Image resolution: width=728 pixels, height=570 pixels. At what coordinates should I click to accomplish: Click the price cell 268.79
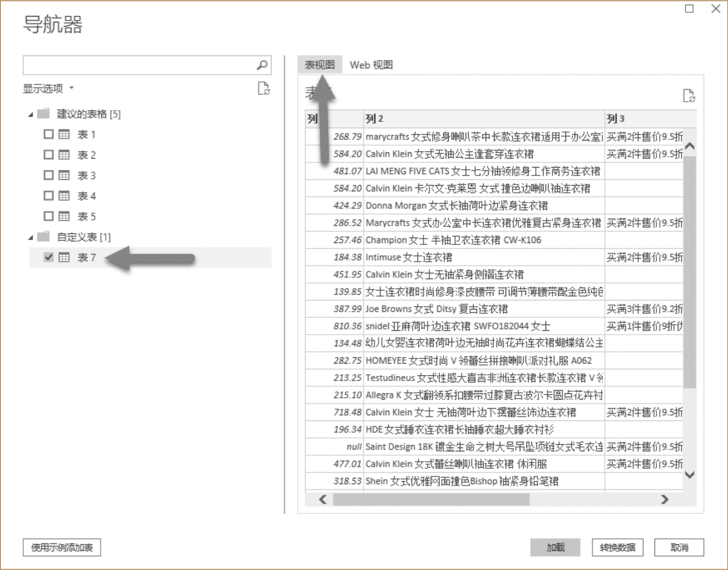point(334,137)
